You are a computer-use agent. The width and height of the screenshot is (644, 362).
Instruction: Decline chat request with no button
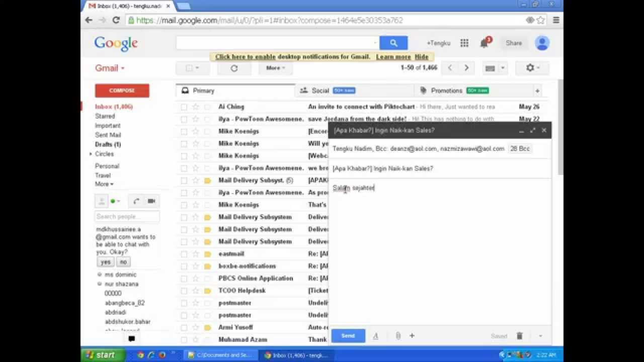pyautogui.click(x=123, y=262)
